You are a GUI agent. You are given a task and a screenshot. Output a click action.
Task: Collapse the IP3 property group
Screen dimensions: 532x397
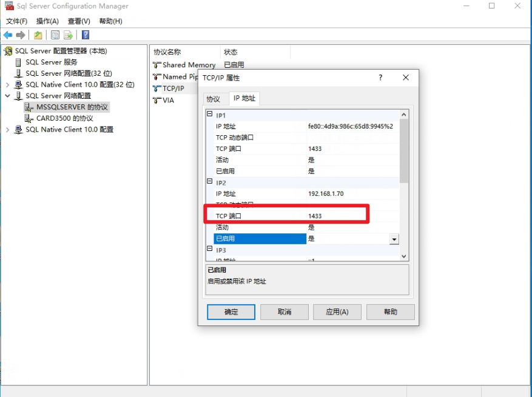(x=210, y=249)
